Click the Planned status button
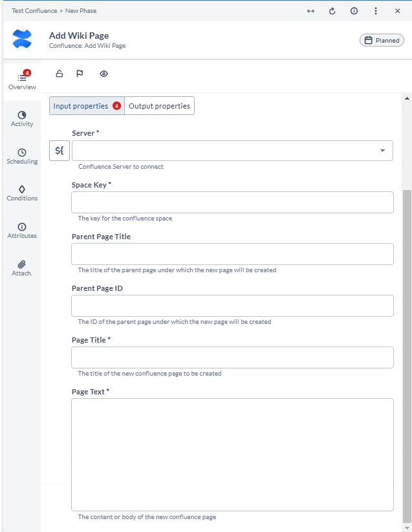This screenshot has height=532, width=412. click(x=382, y=40)
